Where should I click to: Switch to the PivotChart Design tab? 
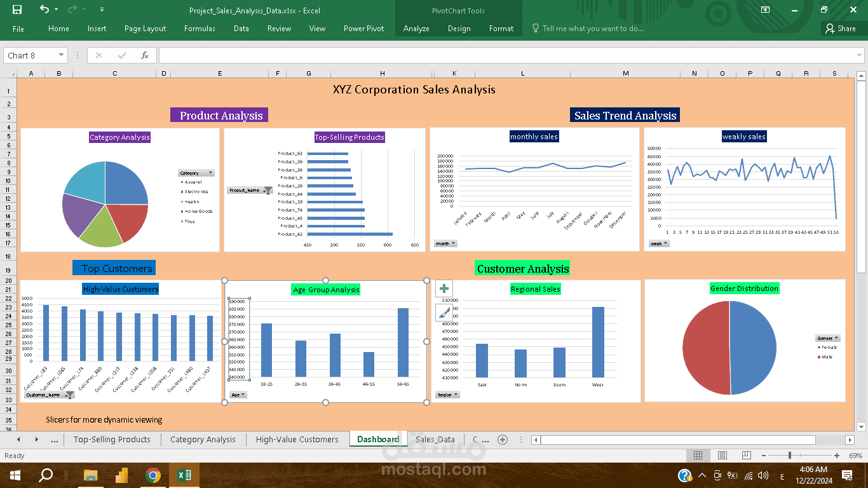point(459,29)
